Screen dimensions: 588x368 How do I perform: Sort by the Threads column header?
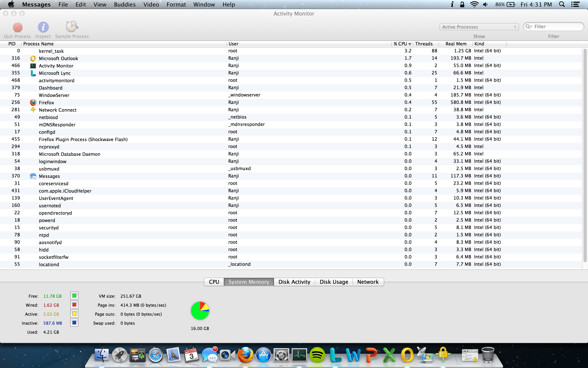(x=426, y=44)
